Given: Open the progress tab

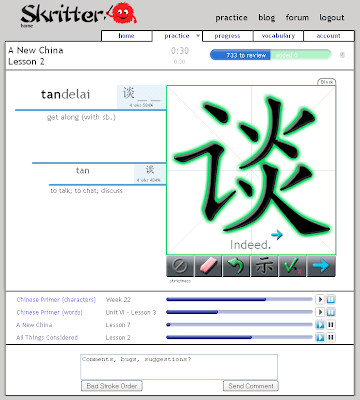Looking at the screenshot, I should pos(227,36).
